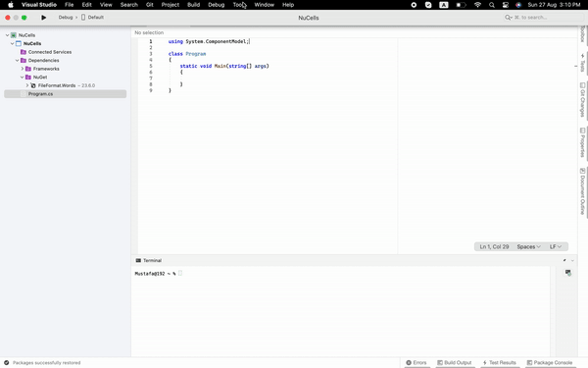Open the Visual Studio application menu

[x=39, y=5]
